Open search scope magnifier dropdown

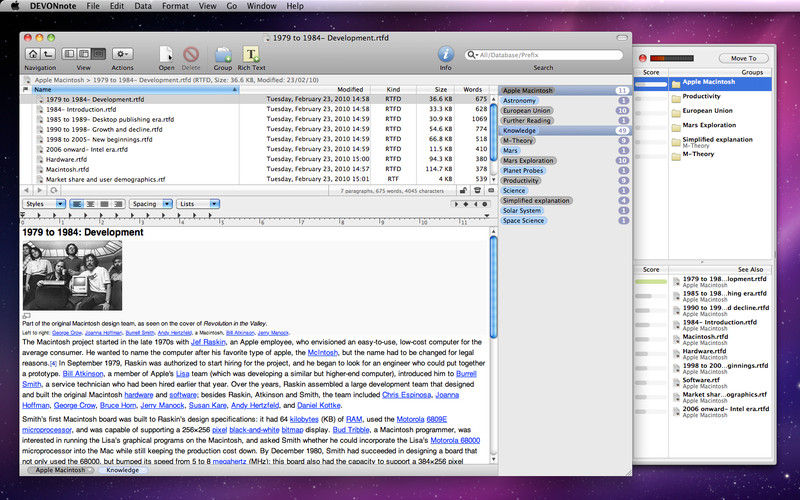472,55
